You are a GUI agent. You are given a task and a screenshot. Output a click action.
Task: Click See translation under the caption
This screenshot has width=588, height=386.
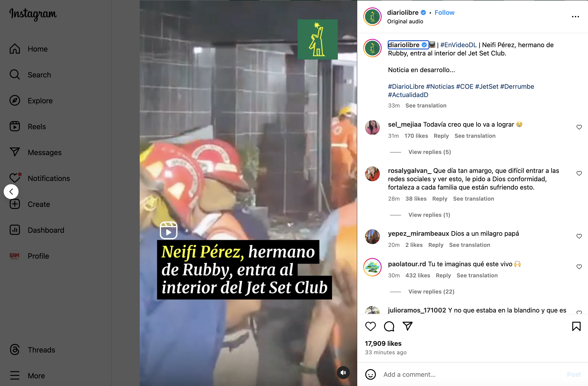(426, 106)
